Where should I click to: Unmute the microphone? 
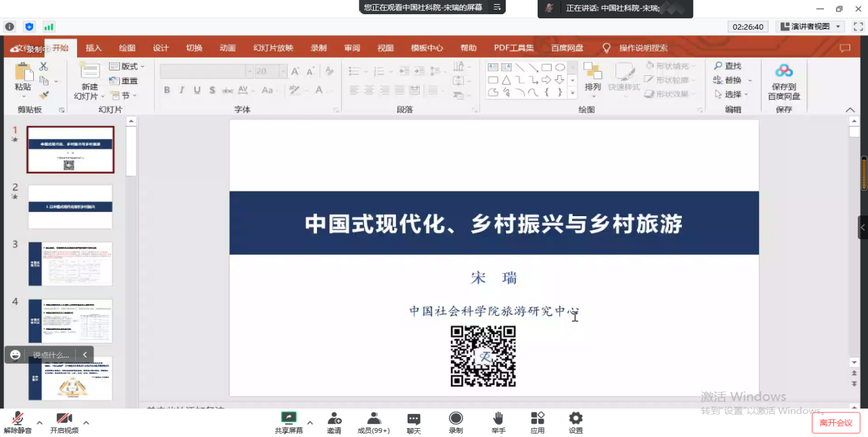point(18,419)
